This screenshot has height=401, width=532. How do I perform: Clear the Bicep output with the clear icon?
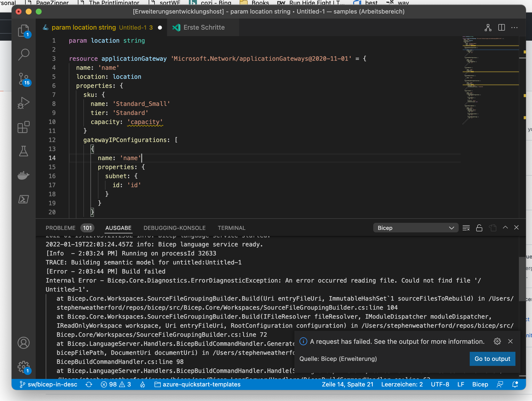pos(466,228)
